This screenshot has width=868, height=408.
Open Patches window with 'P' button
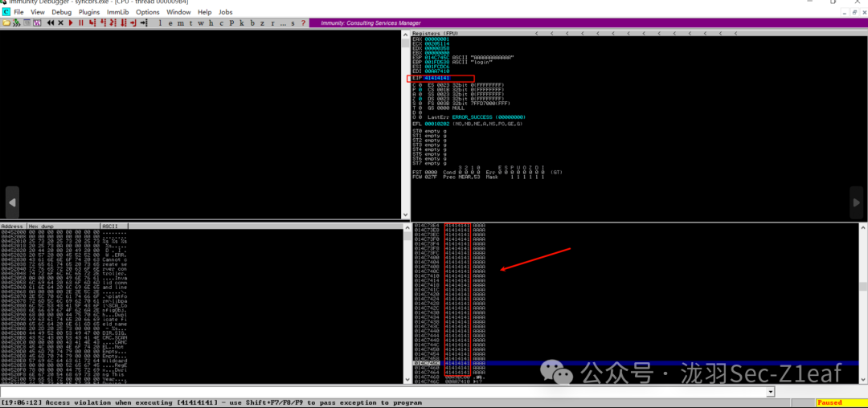click(232, 22)
